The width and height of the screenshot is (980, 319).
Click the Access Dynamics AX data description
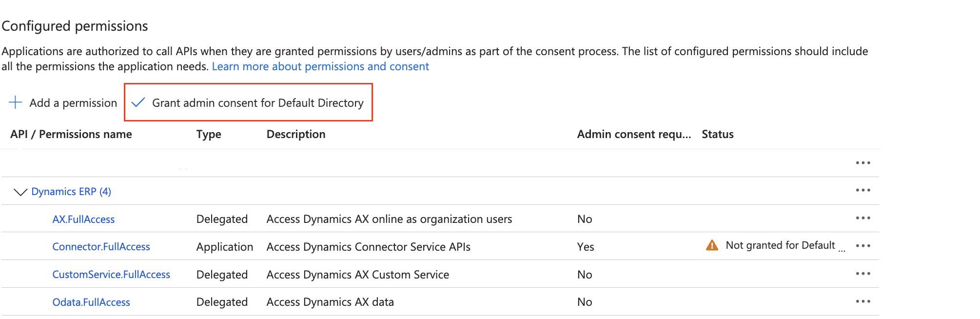[330, 302]
